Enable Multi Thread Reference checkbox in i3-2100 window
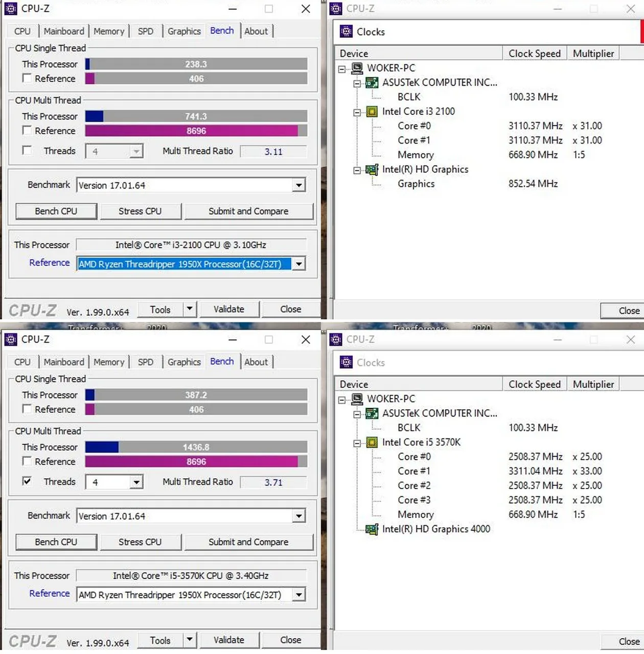This screenshot has width=644, height=654. [27, 130]
